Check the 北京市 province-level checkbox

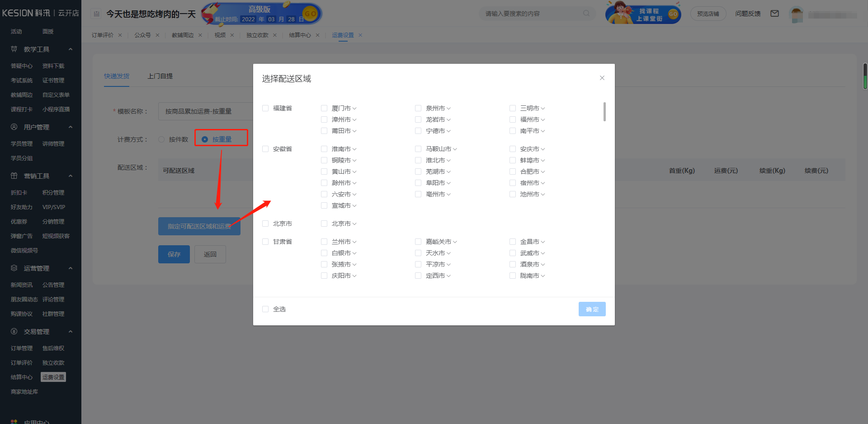point(265,224)
